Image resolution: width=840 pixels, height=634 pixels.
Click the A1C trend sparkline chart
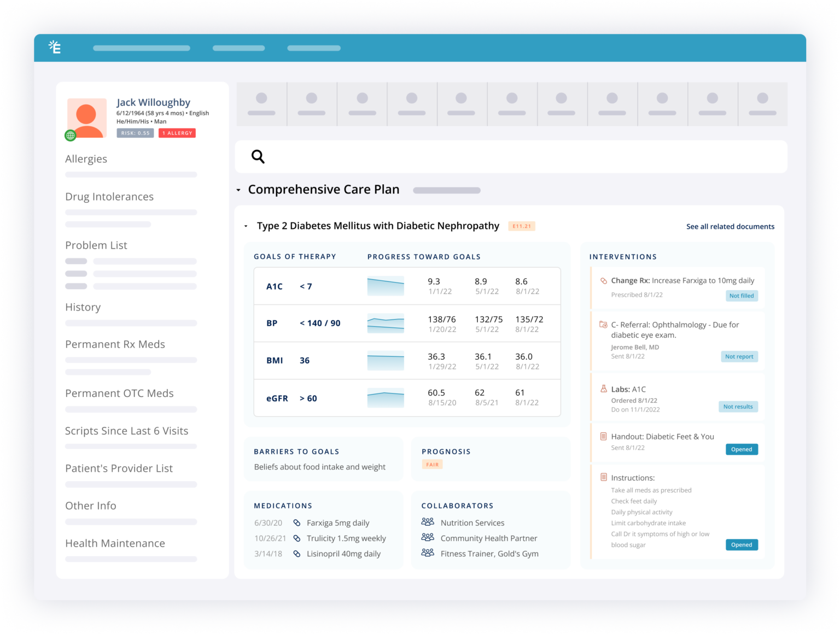tap(386, 285)
